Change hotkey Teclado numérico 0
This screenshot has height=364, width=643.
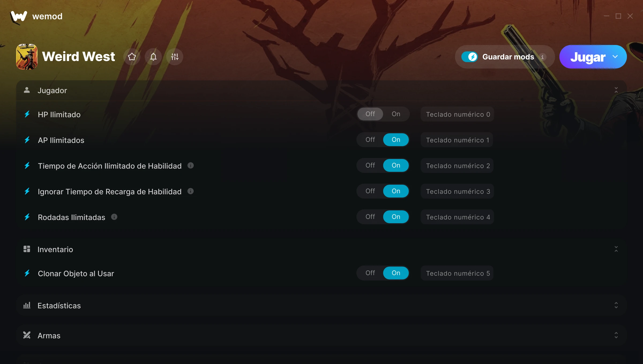pos(457,114)
